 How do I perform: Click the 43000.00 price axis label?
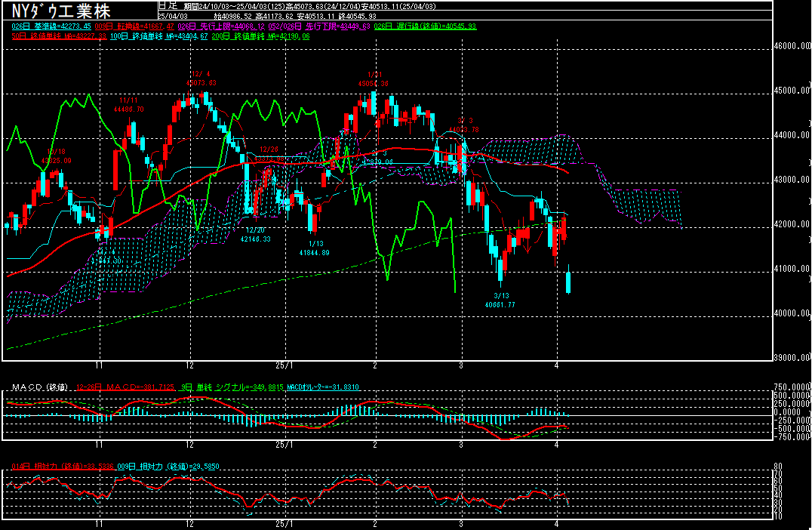[x=792, y=179]
